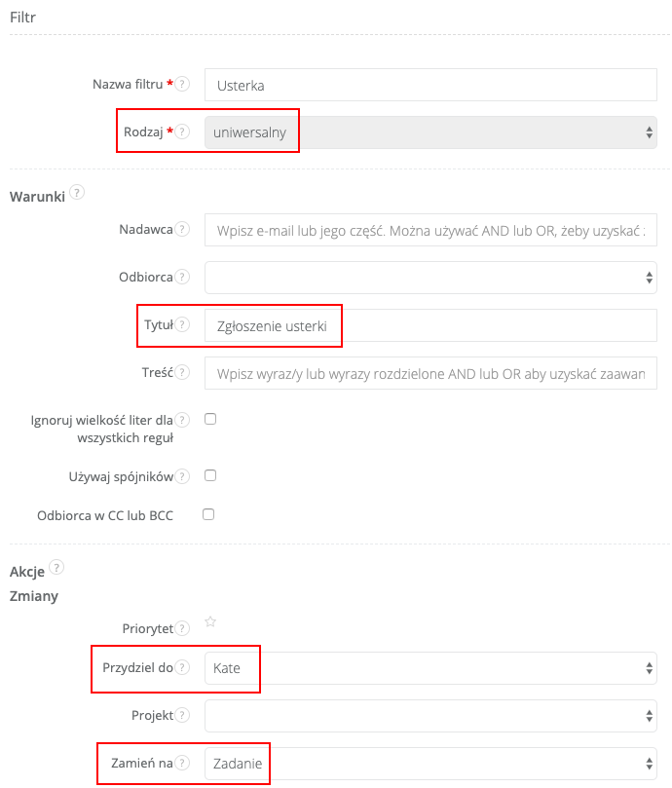This screenshot has height=788, width=672.
Task: Focus the Nadawca e-mail input field
Action: (430, 230)
